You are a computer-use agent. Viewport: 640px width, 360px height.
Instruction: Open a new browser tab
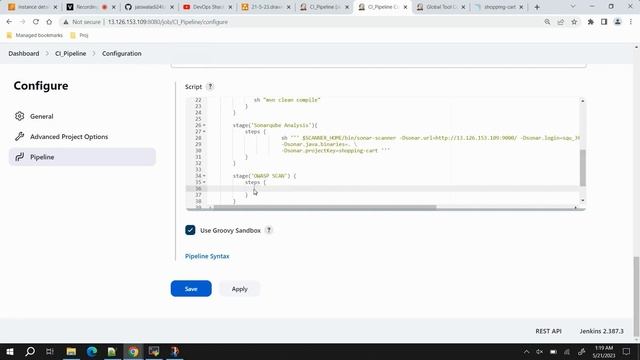click(x=537, y=7)
